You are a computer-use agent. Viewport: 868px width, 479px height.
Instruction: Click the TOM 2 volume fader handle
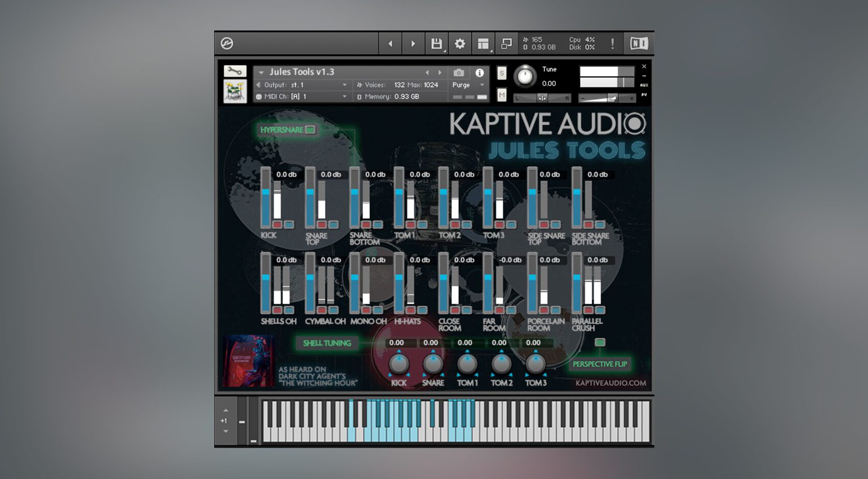[444, 192]
